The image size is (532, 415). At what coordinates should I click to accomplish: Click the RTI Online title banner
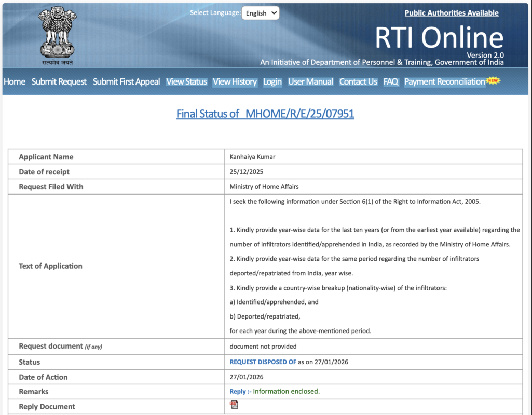(439, 38)
